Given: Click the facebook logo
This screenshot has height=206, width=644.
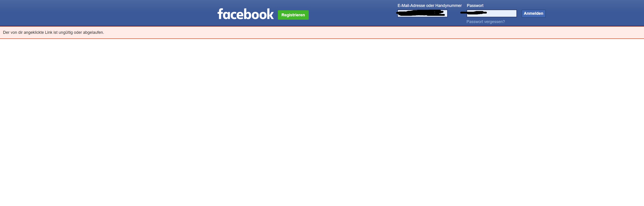Looking at the screenshot, I should tap(245, 14).
